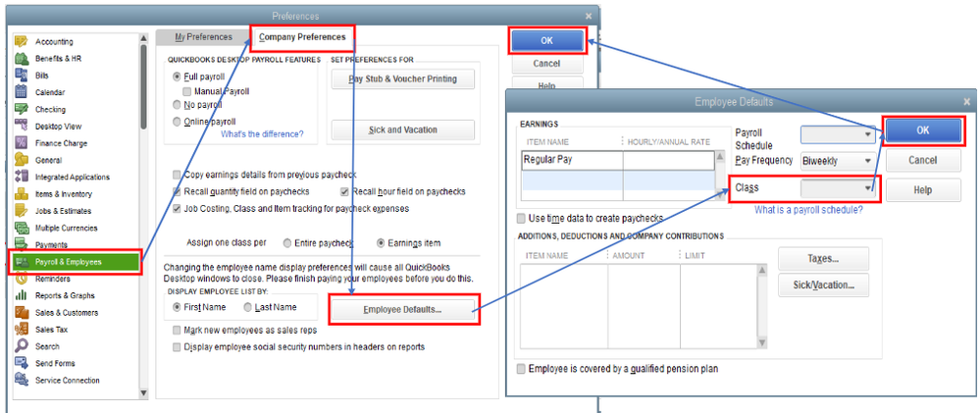Image resolution: width=980 pixels, height=413 pixels.
Task: Click the additions and deductions down arrow
Action: 762,342
